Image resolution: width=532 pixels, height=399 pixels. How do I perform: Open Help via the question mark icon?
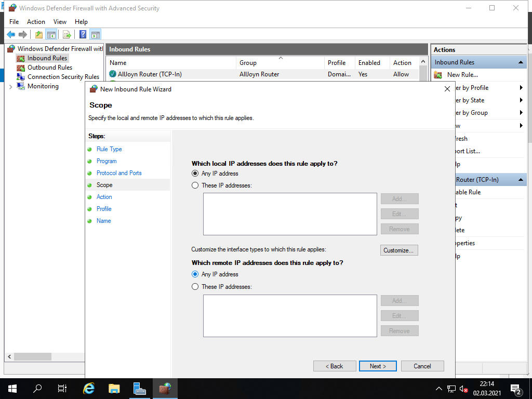click(83, 34)
